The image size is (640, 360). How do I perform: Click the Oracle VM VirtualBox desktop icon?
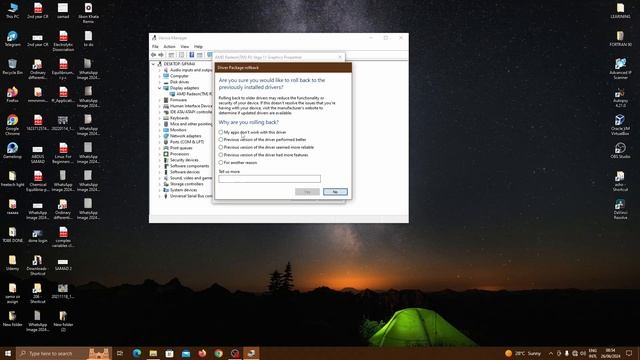(620, 125)
